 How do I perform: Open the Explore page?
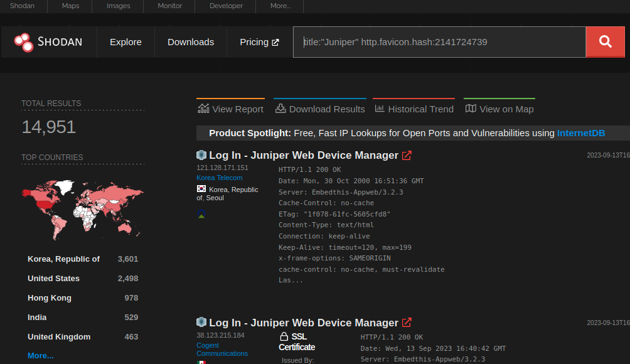pyautogui.click(x=125, y=41)
